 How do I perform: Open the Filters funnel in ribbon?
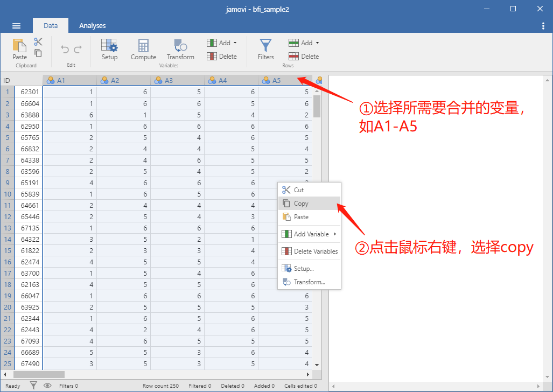click(x=265, y=50)
